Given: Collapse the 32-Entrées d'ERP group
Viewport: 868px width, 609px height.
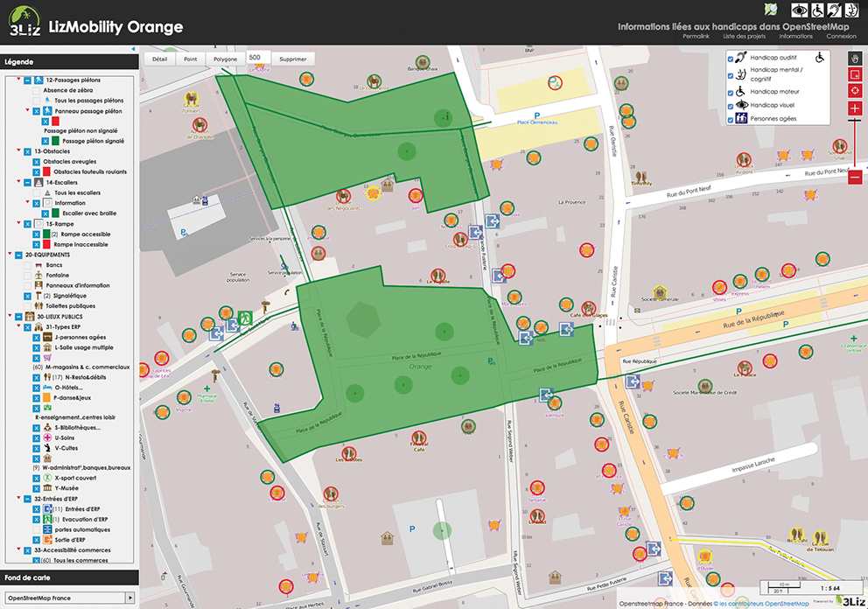Looking at the screenshot, I should click(18, 498).
